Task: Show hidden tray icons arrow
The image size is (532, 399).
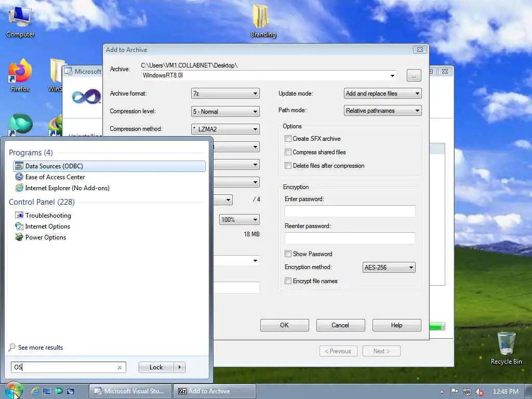Action: click(x=442, y=392)
